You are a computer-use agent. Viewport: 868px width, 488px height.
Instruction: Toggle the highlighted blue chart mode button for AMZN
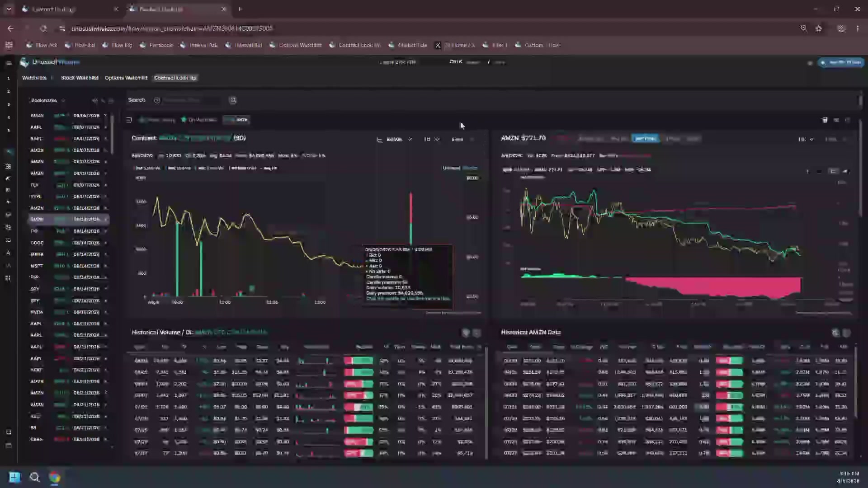(645, 139)
